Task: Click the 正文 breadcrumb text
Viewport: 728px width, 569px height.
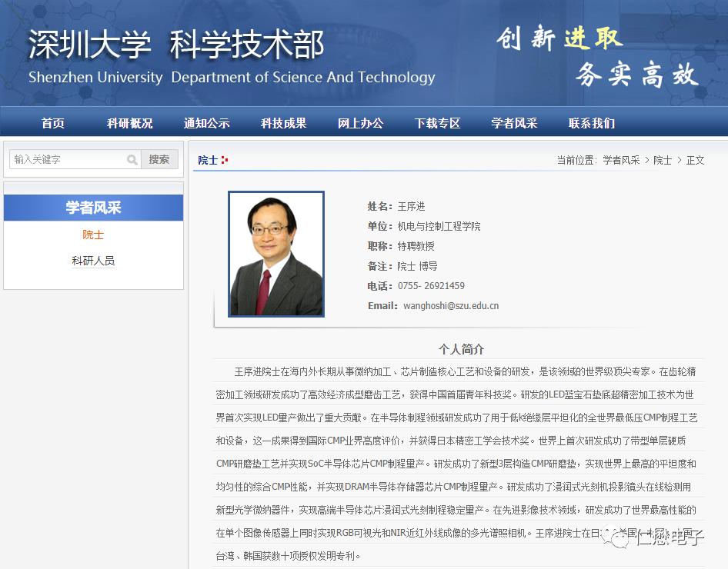Action: [695, 161]
